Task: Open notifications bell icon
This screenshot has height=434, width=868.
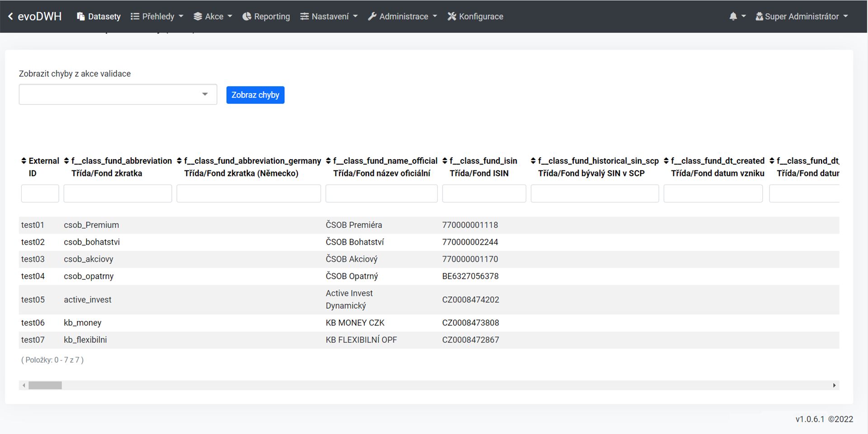Action: tap(733, 16)
